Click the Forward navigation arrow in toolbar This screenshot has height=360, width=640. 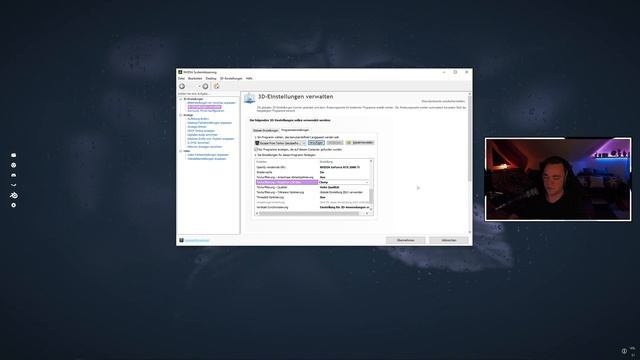205,86
